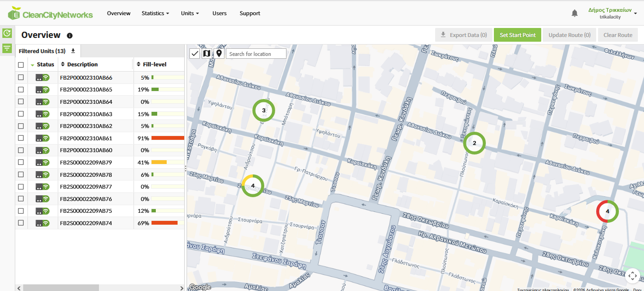Click the Overview info icon
Viewport: 644px width, 291px height.
click(x=70, y=36)
